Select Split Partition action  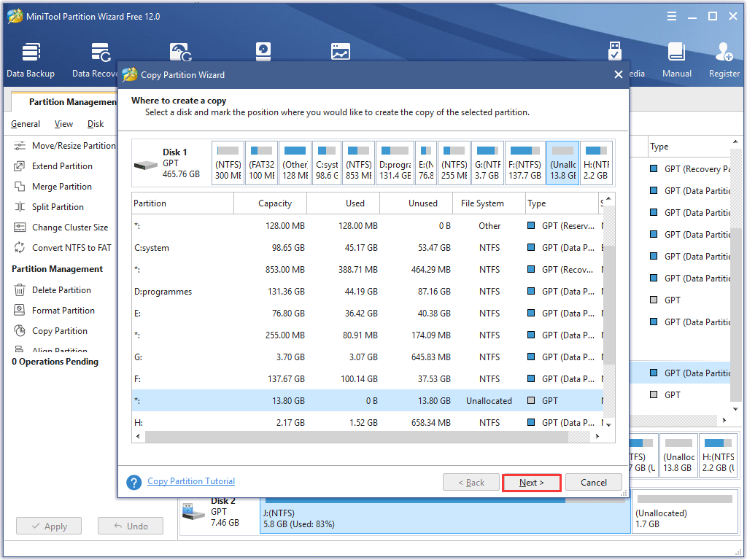(x=49, y=207)
